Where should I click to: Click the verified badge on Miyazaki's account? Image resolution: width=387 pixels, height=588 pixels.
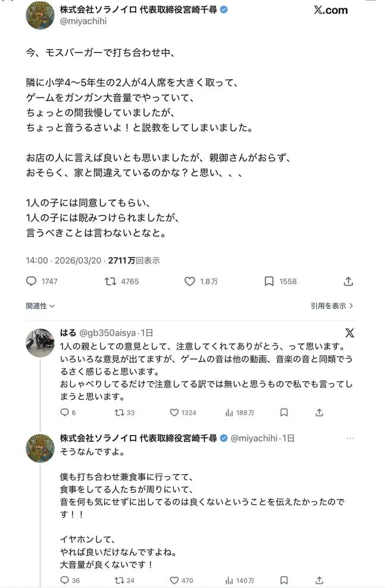click(x=224, y=9)
